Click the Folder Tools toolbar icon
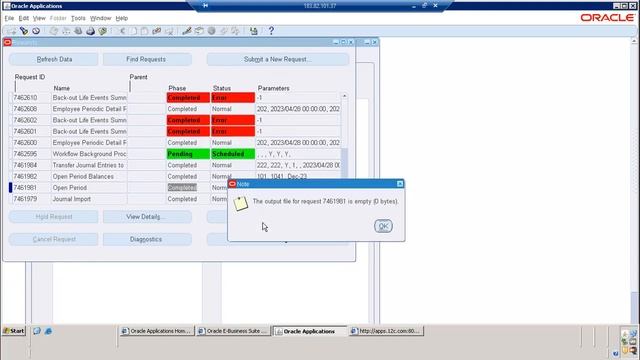The width and height of the screenshot is (640, 360). pos(236,31)
